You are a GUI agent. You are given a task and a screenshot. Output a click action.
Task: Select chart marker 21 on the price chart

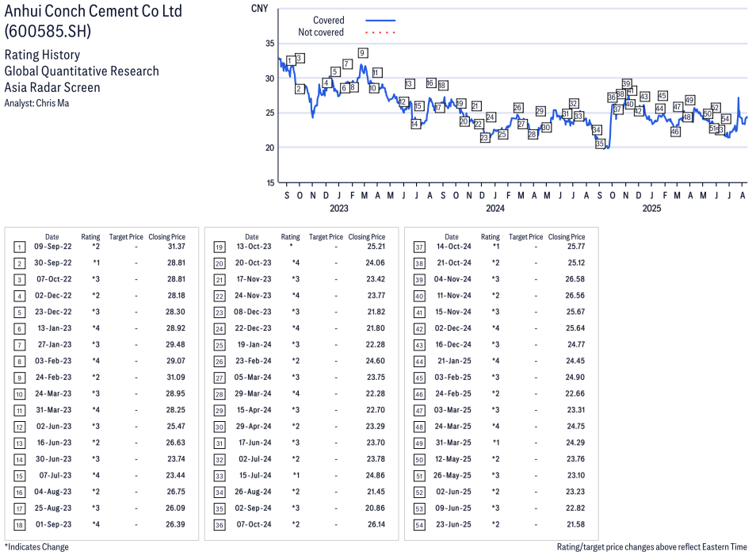[x=476, y=106]
